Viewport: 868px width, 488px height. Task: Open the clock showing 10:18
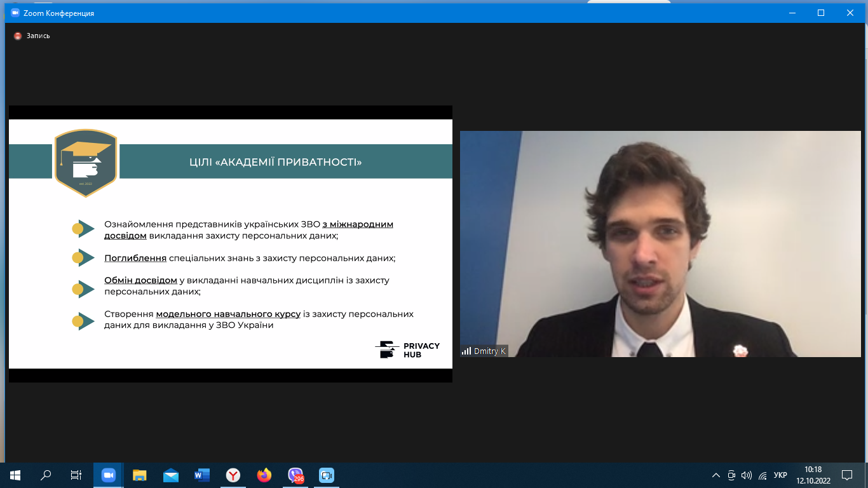pos(813,475)
